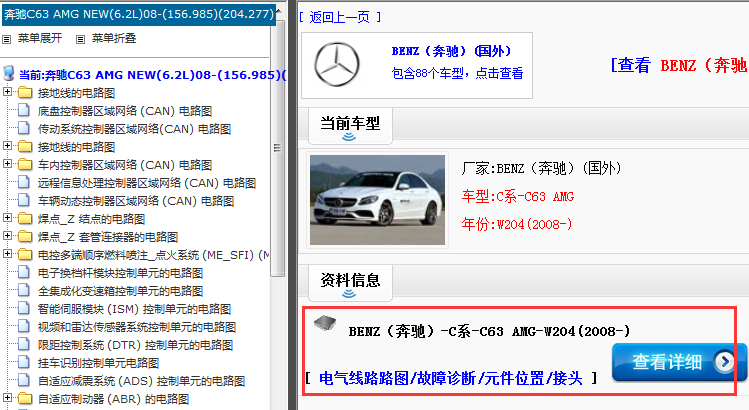Screen dimensions: 749x410
Task: Select the 资料信息 tab
Action: pyautogui.click(x=350, y=282)
